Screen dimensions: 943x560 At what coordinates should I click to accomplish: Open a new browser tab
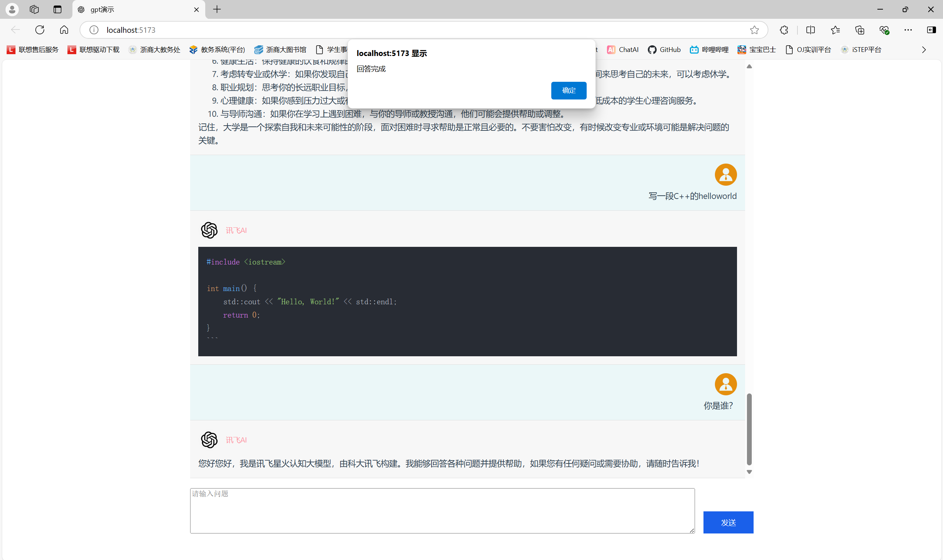click(217, 10)
